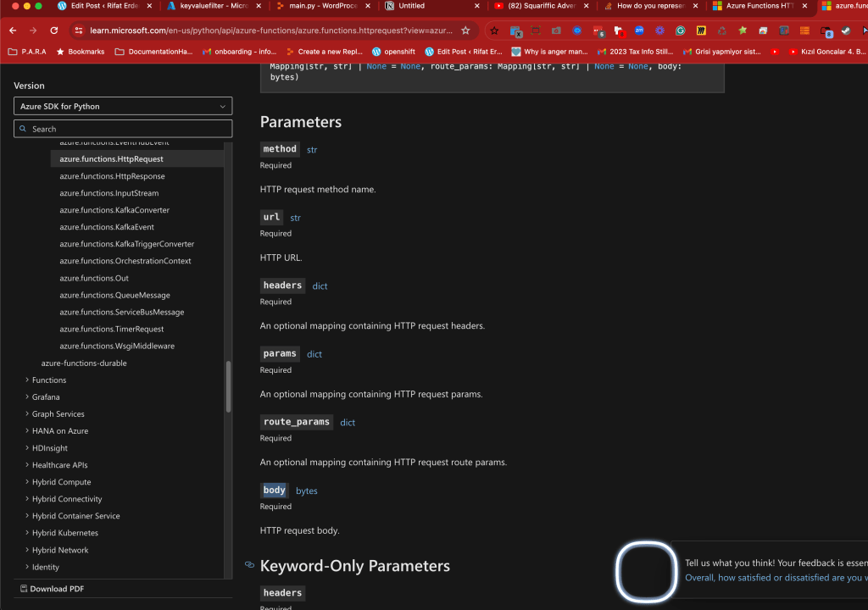
Task: Open azure.functions.TimerRequest in the sidebar
Action: (x=112, y=329)
